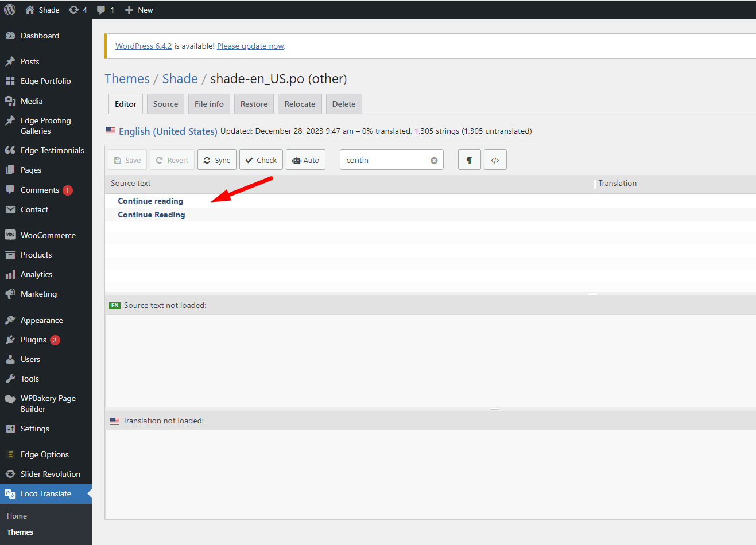Switch to the Source tab
Viewport: 756px width, 545px height.
[x=165, y=104]
